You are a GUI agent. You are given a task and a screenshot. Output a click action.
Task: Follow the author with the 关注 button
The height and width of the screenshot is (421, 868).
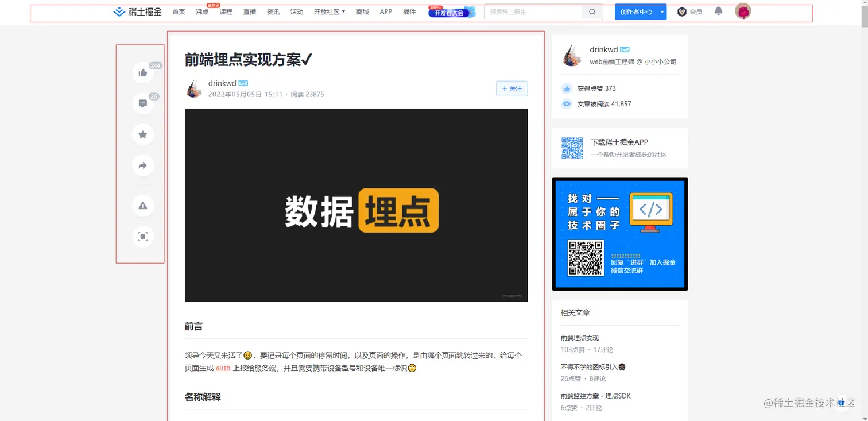click(511, 88)
